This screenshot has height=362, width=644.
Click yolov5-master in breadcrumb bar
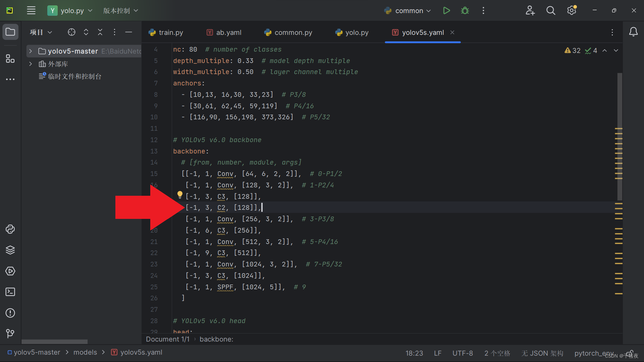pyautogui.click(x=34, y=353)
